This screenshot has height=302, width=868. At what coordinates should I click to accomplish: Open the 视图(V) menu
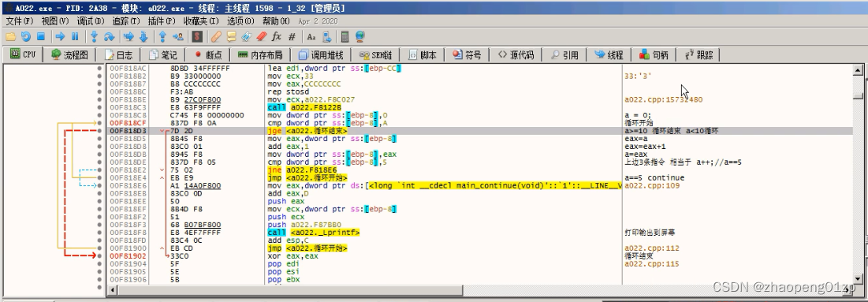pyautogui.click(x=55, y=21)
